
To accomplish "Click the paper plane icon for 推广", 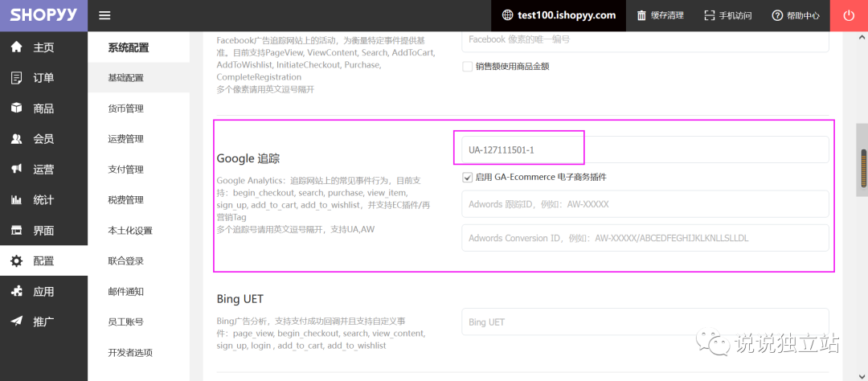I will pyautogui.click(x=17, y=322).
